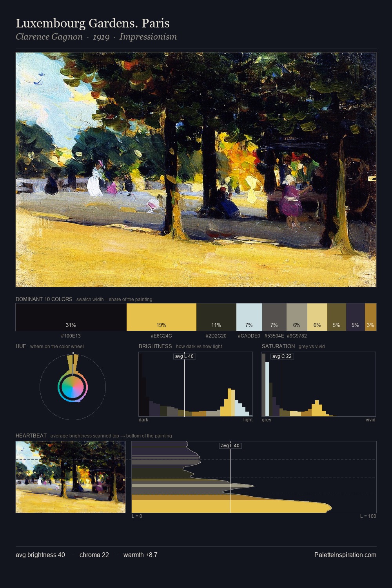
Task: Click artist name Clarence Gagnon
Action: pos(49,37)
